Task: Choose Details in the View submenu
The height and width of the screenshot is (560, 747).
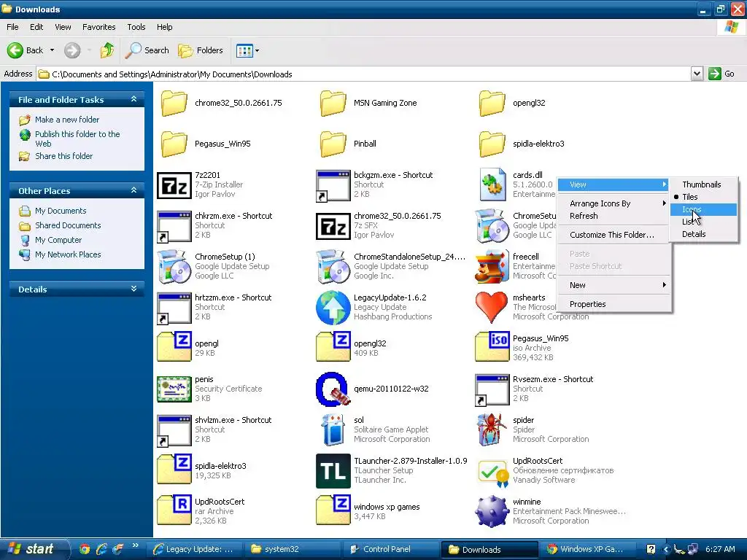Action: pyautogui.click(x=704, y=234)
